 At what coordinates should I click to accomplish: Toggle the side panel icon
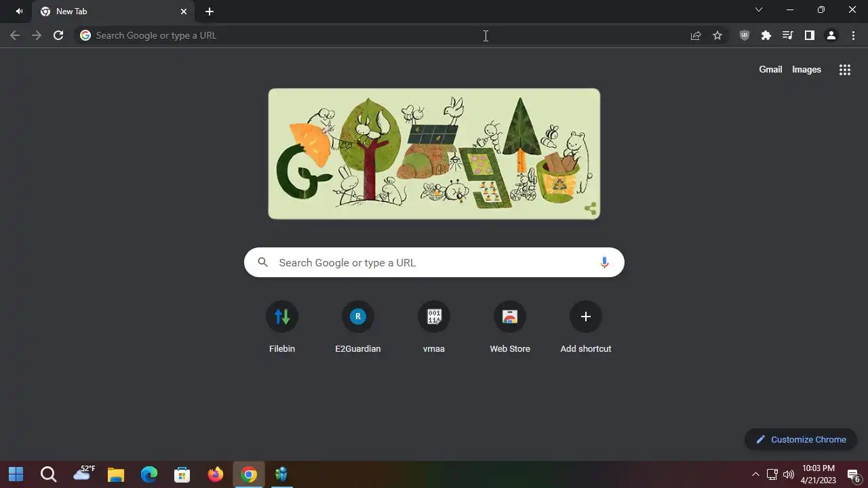pyautogui.click(x=809, y=35)
